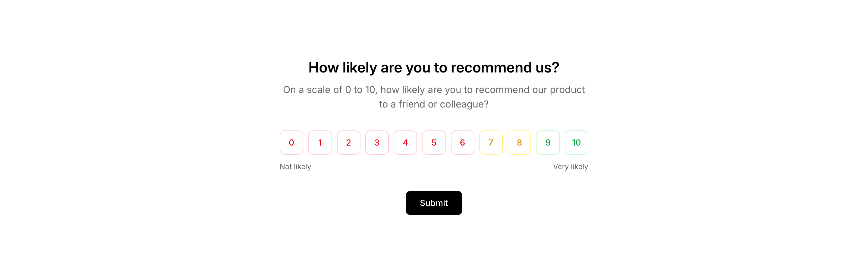Select the score 6 button
The width and height of the screenshot is (868, 273).
(462, 143)
